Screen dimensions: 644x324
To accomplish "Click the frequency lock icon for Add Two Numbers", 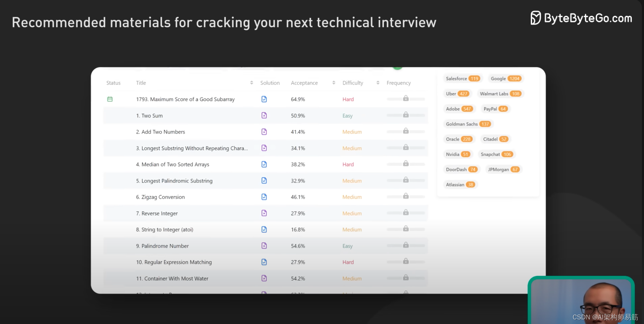I will 406,131.
